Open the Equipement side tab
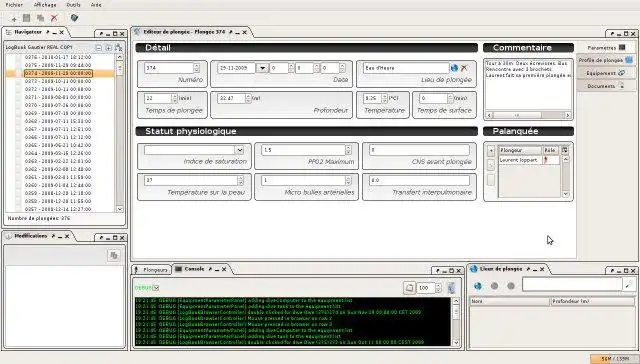 click(x=606, y=73)
